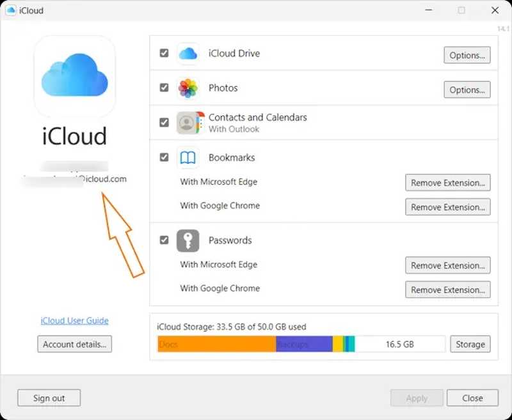The width and height of the screenshot is (512, 420).
Task: Uncheck the iCloud Drive checkbox
Action: pyautogui.click(x=164, y=53)
